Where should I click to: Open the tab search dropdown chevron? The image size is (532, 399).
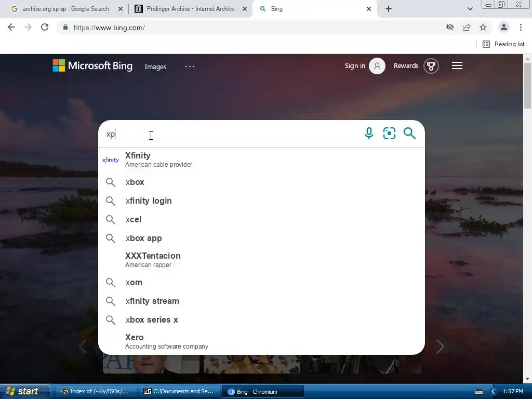tap(470, 9)
